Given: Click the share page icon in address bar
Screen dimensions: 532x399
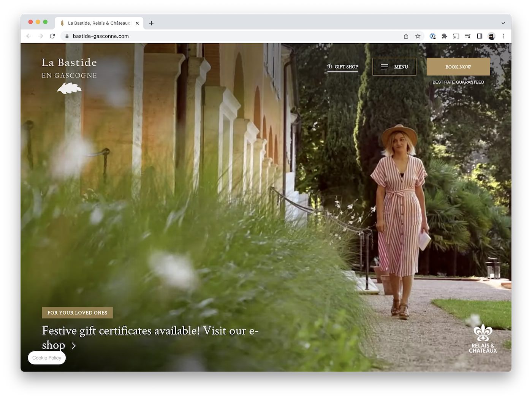Looking at the screenshot, I should tap(406, 36).
